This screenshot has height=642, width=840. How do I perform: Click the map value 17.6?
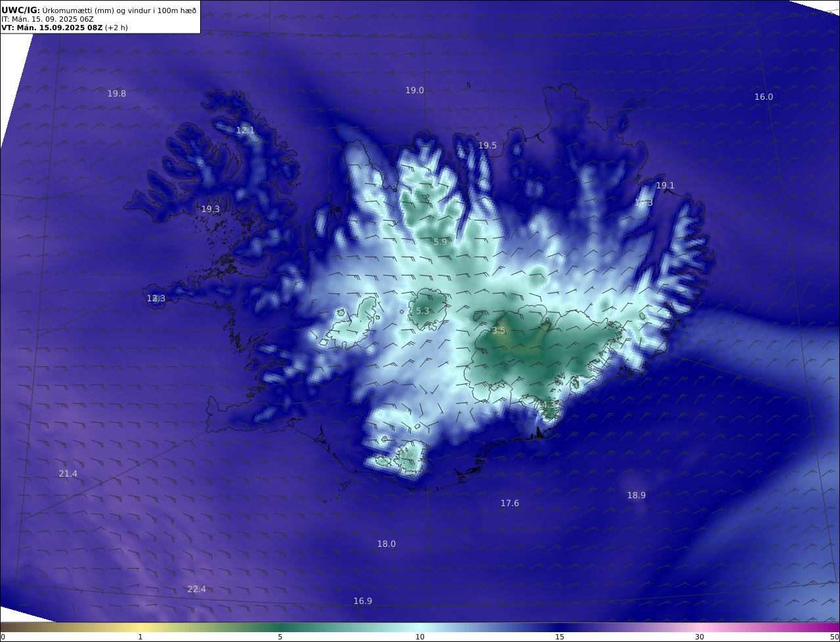509,503
